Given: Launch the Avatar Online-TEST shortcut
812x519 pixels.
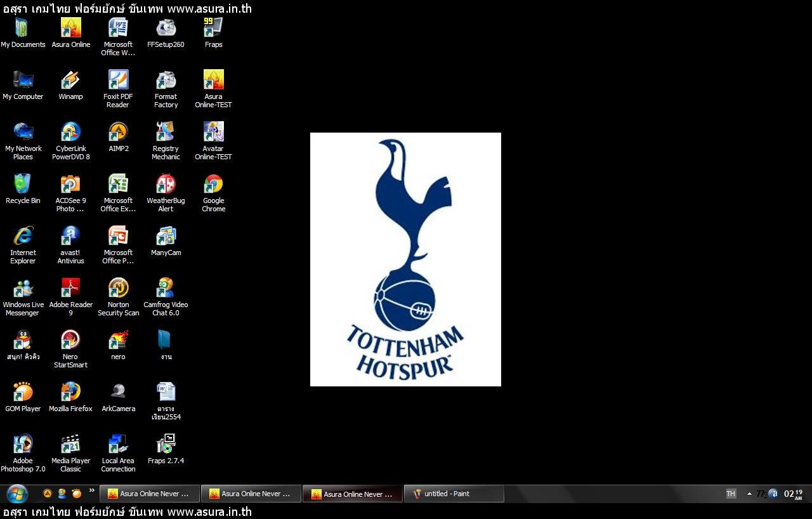Looking at the screenshot, I should (x=213, y=141).
